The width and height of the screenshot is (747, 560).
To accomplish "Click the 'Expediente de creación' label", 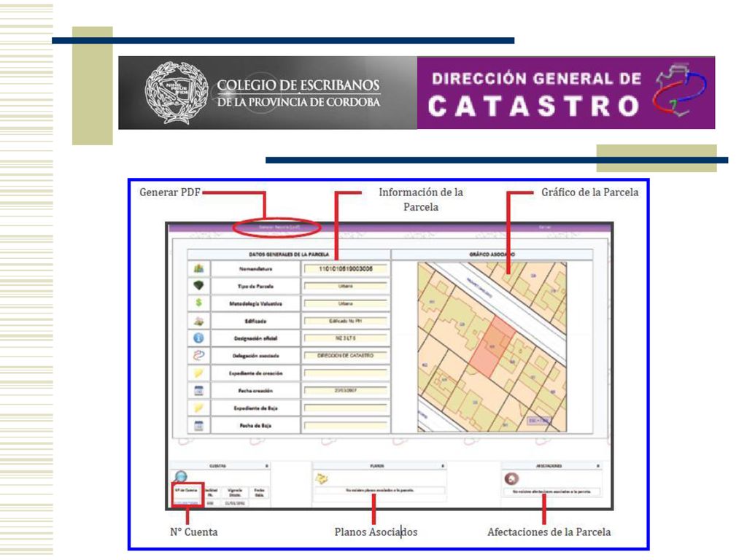I will (x=256, y=373).
